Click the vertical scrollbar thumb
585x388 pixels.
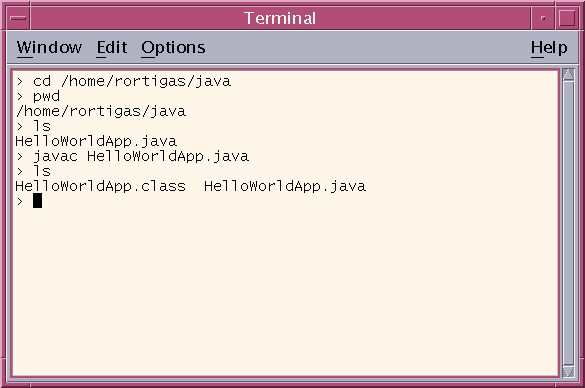pyautogui.click(x=569, y=223)
